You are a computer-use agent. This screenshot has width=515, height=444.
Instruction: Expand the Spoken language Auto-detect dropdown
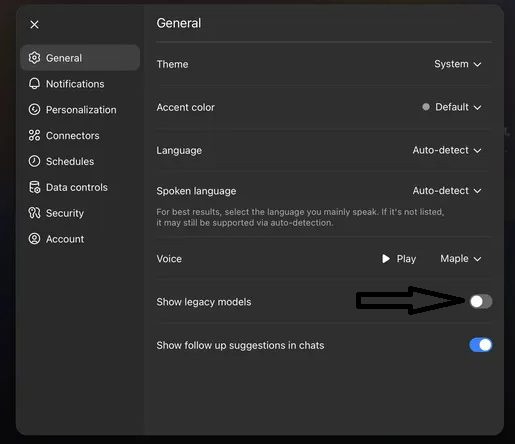pos(447,191)
